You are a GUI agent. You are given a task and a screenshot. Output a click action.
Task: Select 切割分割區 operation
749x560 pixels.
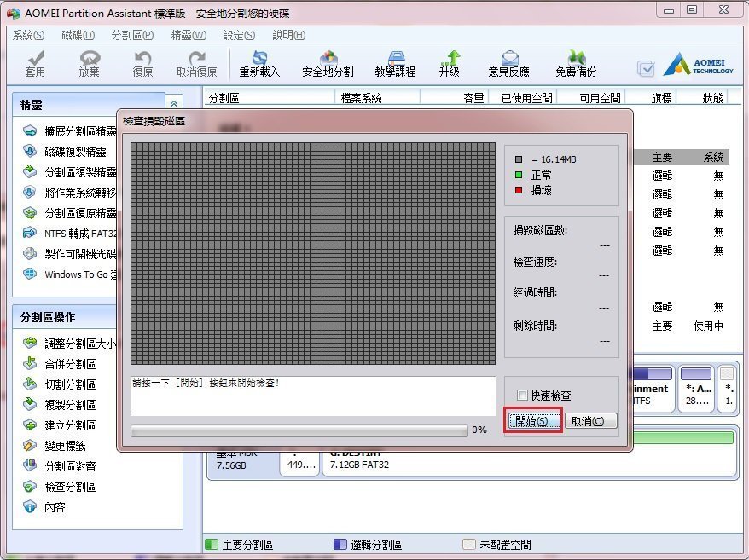point(59,384)
